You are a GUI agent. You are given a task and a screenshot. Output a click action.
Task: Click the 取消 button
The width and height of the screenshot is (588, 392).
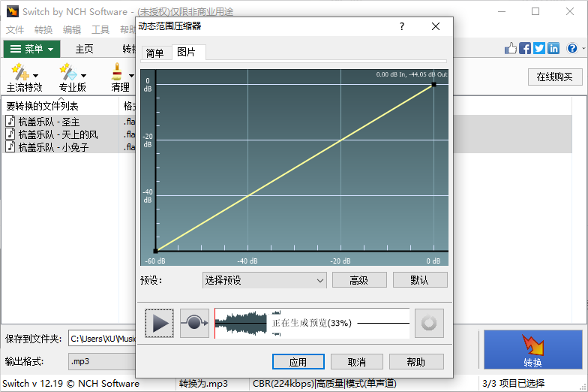(357, 362)
